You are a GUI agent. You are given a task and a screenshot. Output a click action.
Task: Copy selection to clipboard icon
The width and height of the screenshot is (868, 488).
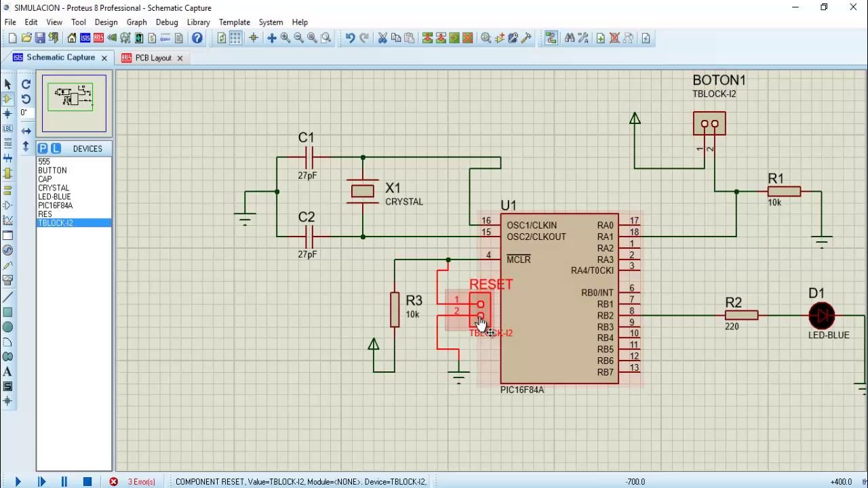[396, 38]
